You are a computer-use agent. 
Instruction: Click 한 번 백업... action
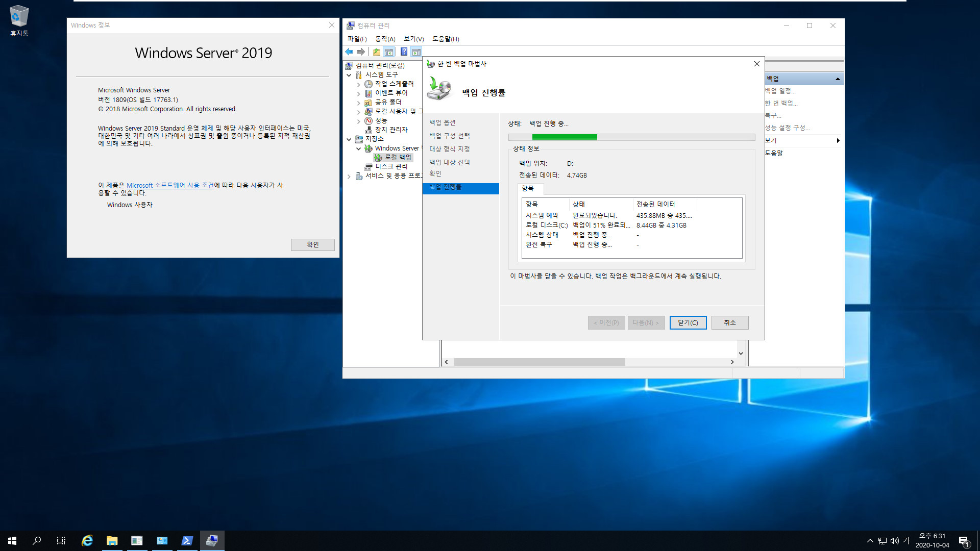[781, 103]
